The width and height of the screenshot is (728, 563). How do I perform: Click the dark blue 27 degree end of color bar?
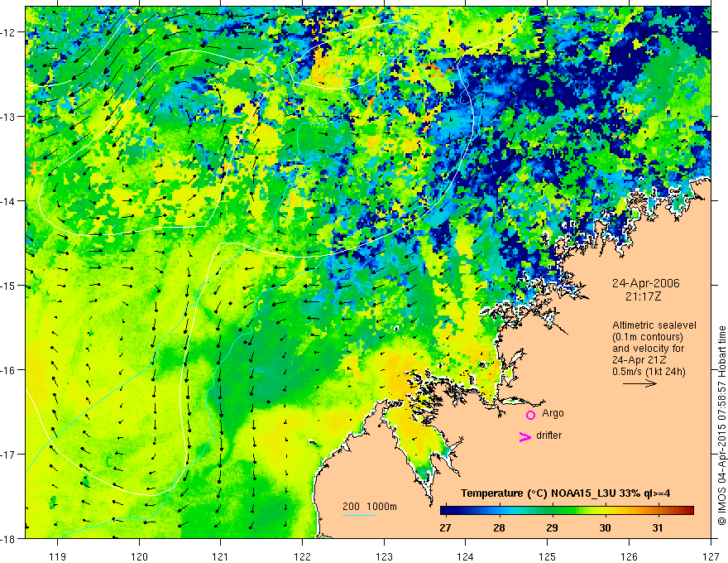[x=445, y=510]
